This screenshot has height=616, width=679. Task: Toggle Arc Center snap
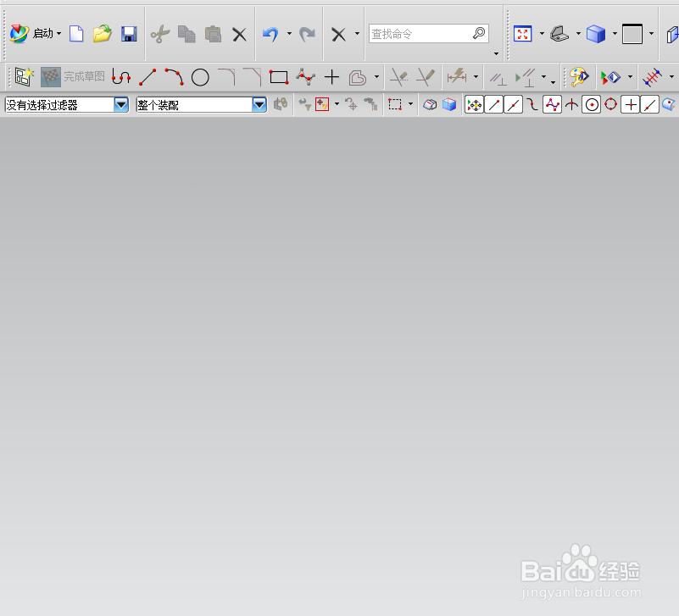592,105
